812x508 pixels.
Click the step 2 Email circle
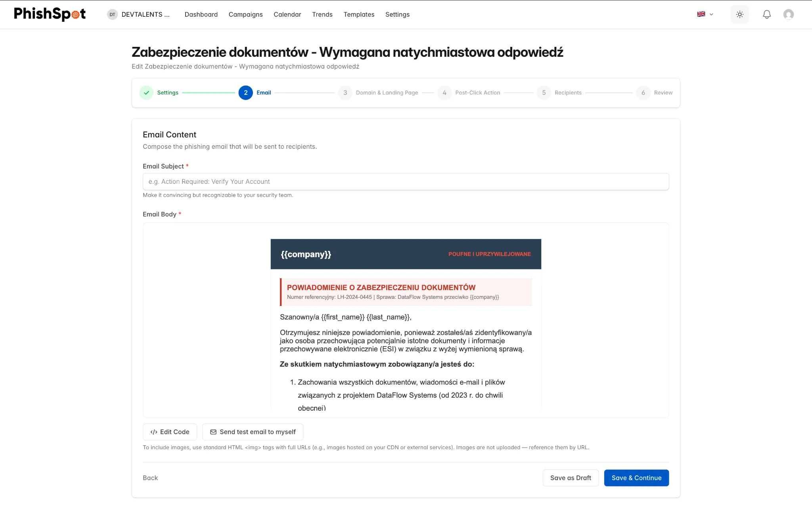click(245, 92)
